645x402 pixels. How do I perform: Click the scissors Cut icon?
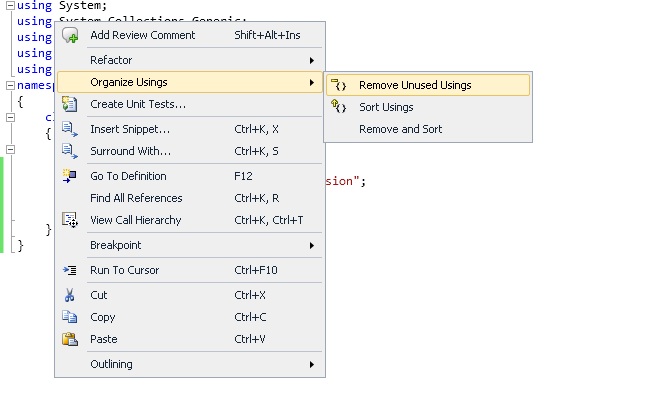coord(70,295)
